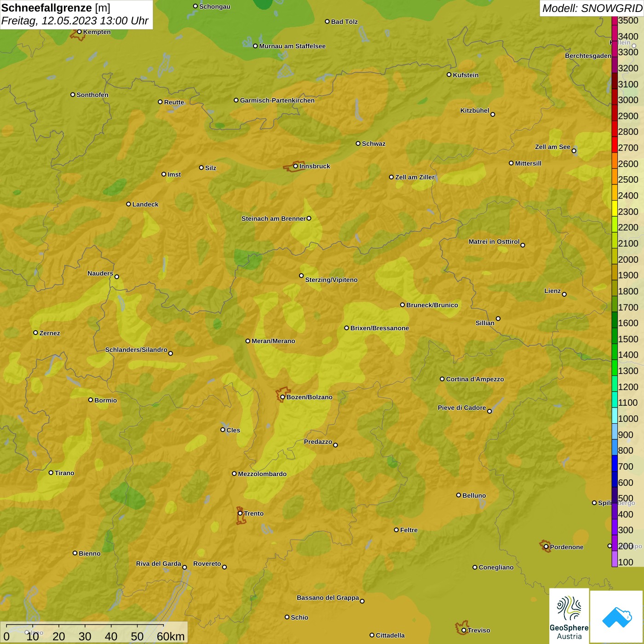The width and height of the screenshot is (644, 644).
Task: Click the Bozen/Bolzano city marker
Action: point(282,397)
